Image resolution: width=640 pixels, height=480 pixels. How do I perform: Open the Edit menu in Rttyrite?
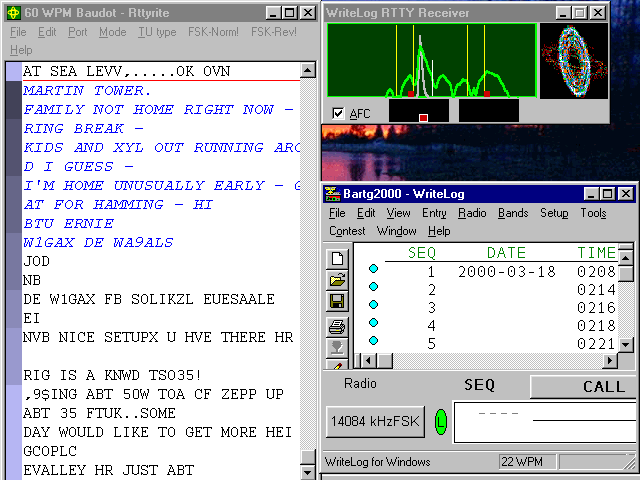click(47, 32)
